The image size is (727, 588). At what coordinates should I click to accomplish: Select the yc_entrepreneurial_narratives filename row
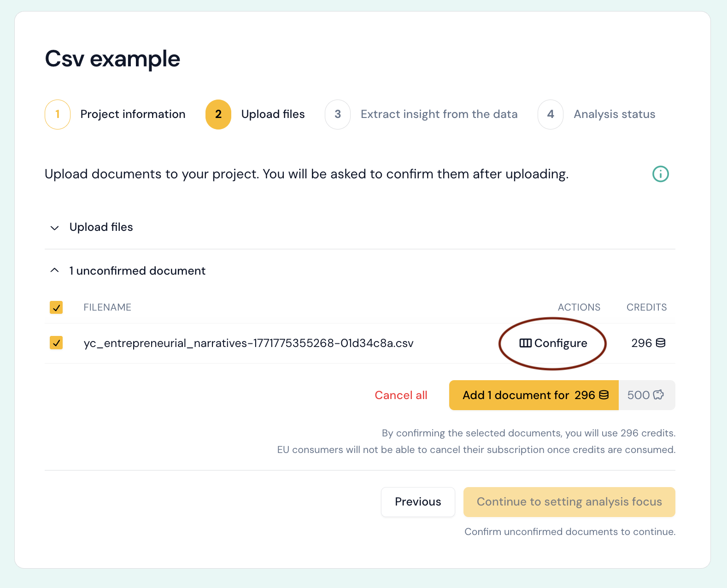tap(249, 343)
